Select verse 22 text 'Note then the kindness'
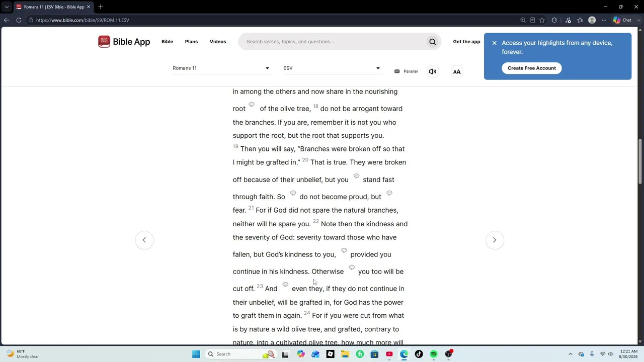Image resolution: width=644 pixels, height=362 pixels. click(357, 224)
